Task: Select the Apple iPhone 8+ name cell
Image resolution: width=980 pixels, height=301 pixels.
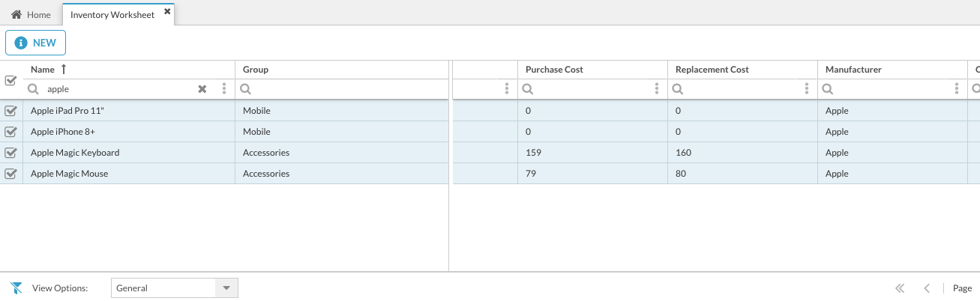Action: (129, 132)
